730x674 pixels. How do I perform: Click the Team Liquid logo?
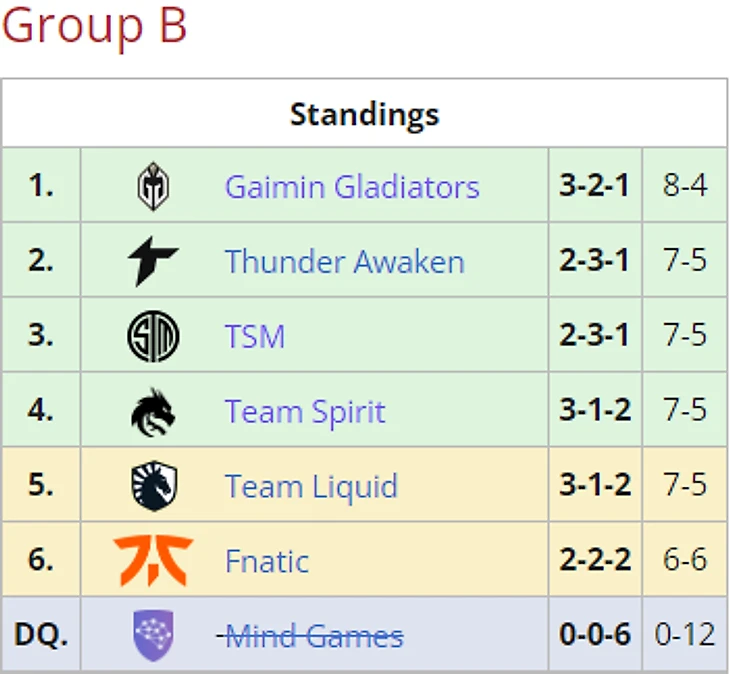(153, 486)
